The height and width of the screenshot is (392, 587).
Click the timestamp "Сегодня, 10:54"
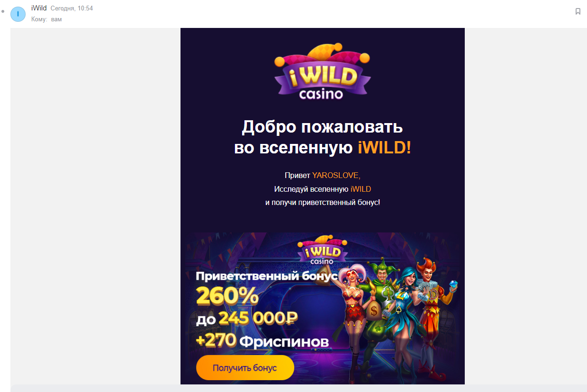click(x=72, y=9)
